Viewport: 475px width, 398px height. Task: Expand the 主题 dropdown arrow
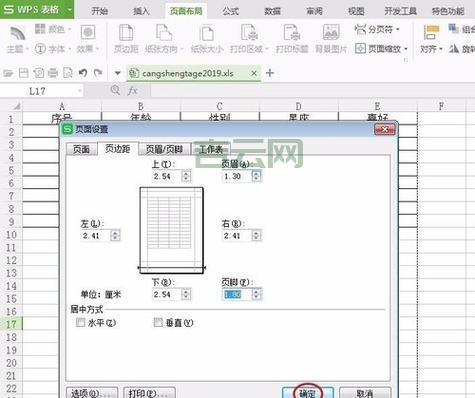(x=27, y=49)
